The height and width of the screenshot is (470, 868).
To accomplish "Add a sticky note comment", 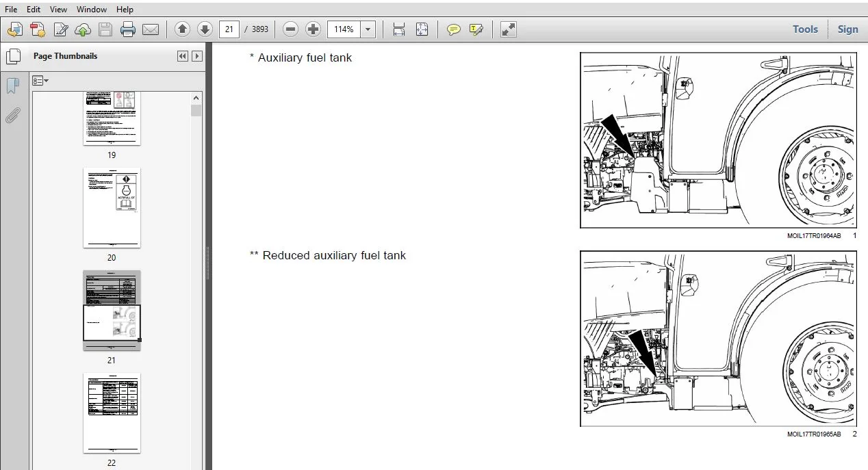I will point(453,29).
